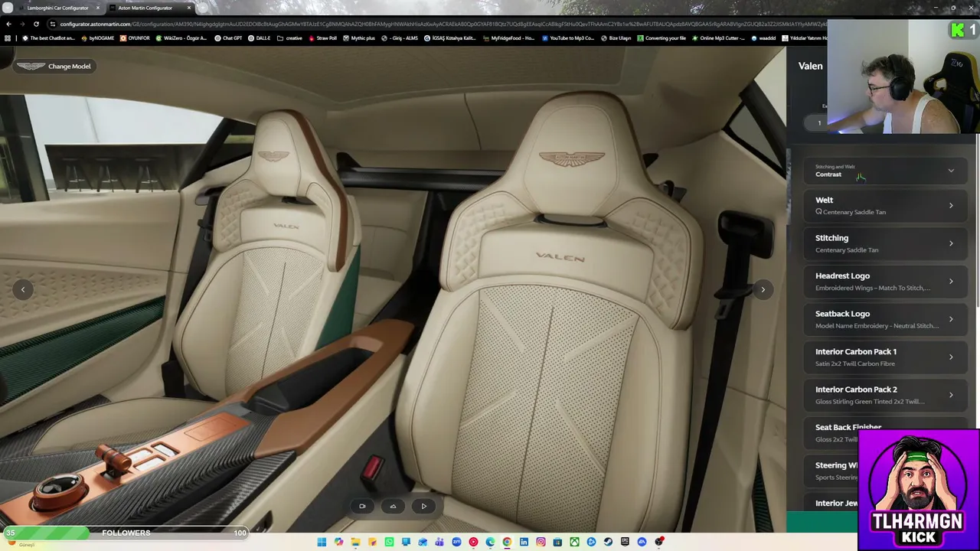Open the DALL-E bookmark
Screen dimensions: 980x551
[260, 38]
